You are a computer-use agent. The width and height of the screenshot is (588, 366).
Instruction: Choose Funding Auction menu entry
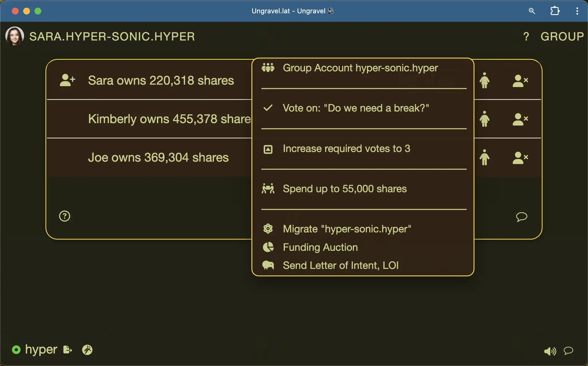pyautogui.click(x=320, y=247)
